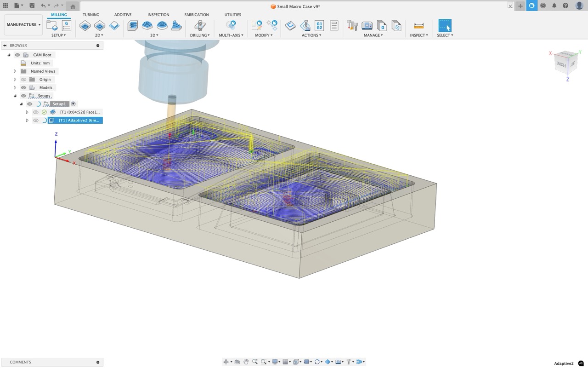Expand the Named Views folder

coord(15,71)
